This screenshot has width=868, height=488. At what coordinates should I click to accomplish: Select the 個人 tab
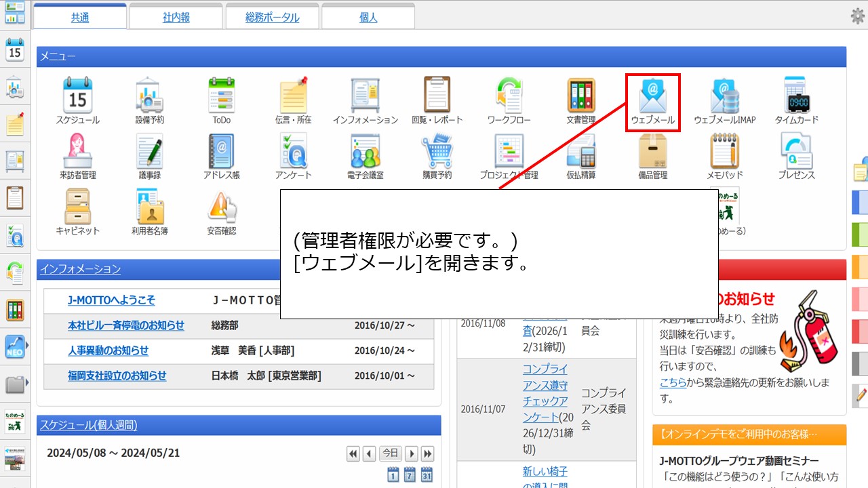pos(368,18)
